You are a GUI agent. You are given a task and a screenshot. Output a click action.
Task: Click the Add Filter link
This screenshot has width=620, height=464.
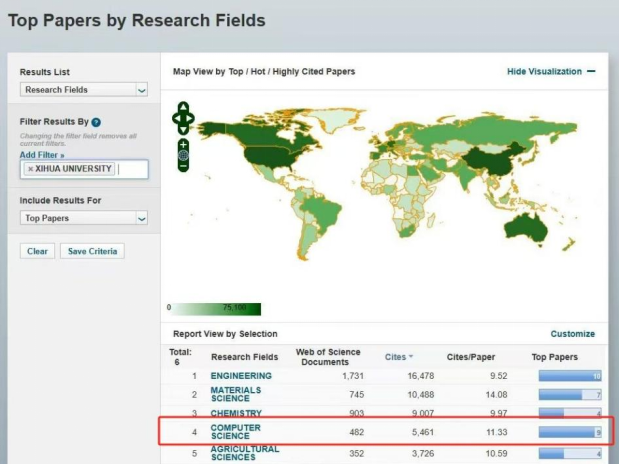(41, 155)
